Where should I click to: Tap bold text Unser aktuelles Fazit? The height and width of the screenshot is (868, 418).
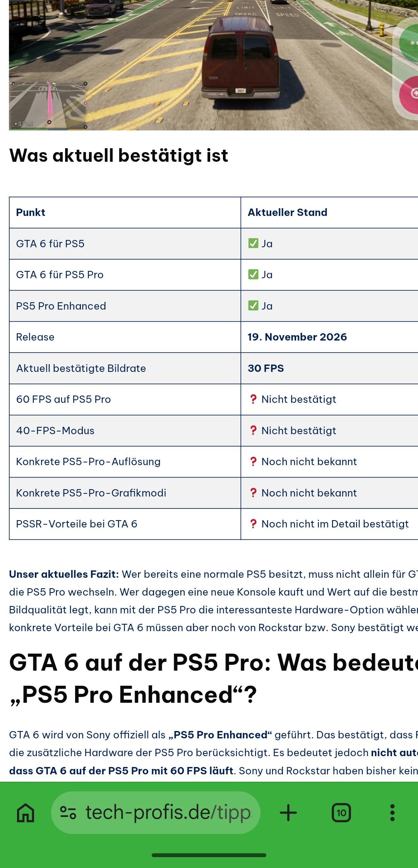64,574
